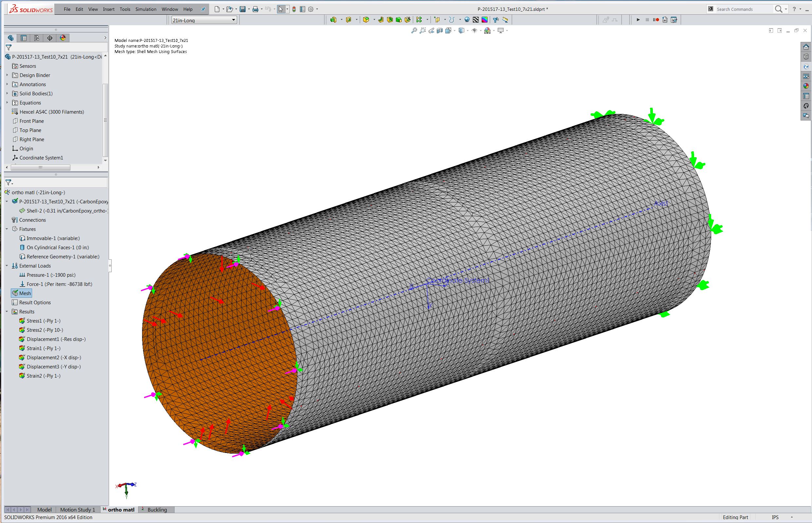The height and width of the screenshot is (523, 812).
Task: Open the Simulation menu
Action: [146, 9]
